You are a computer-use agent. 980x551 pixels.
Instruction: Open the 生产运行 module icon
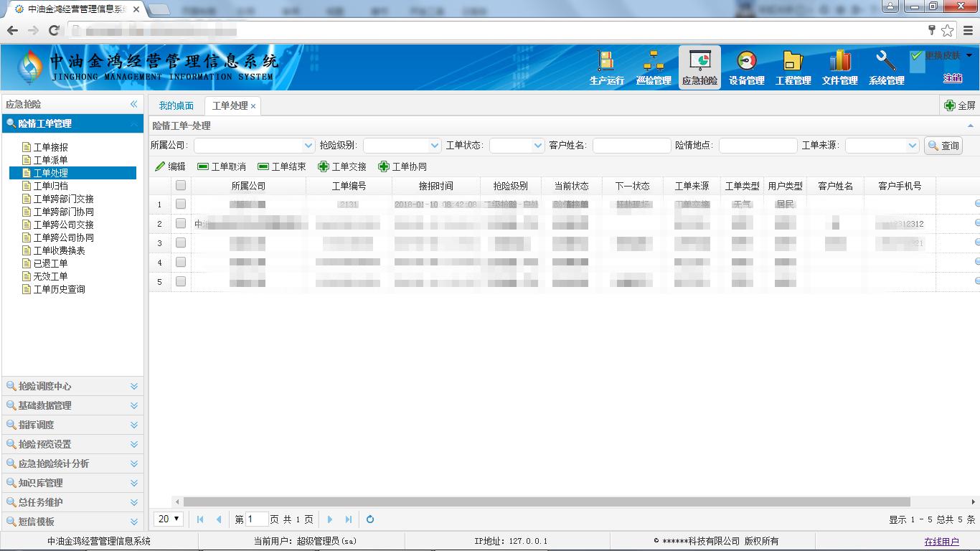[606, 62]
